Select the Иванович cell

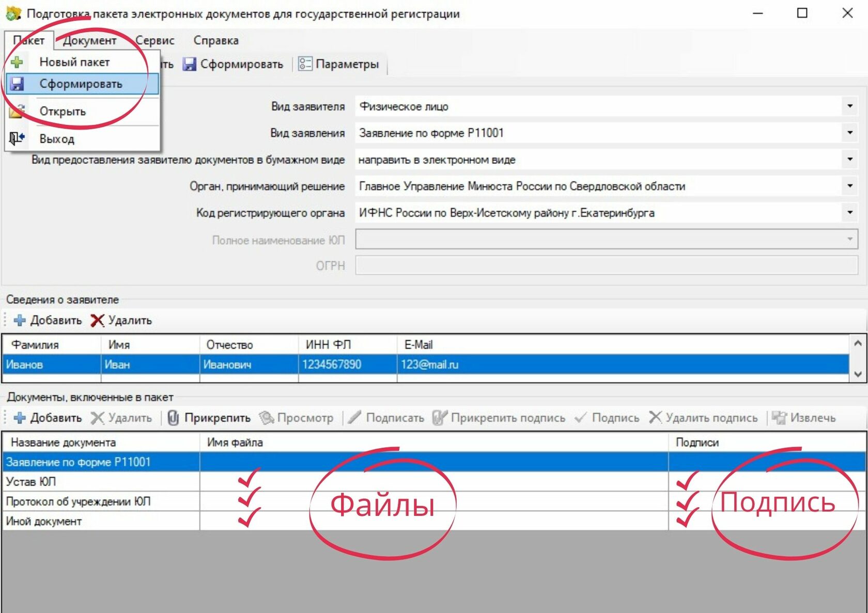249,364
